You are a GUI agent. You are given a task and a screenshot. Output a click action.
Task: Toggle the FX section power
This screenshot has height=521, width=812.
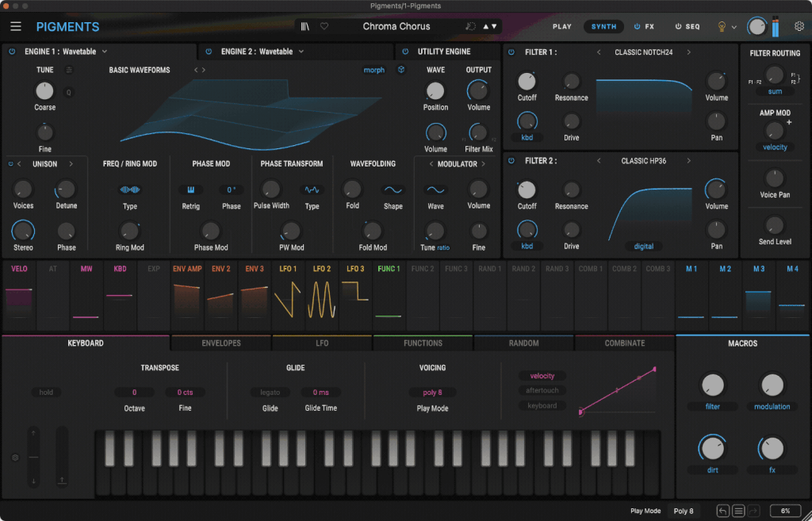click(x=638, y=26)
